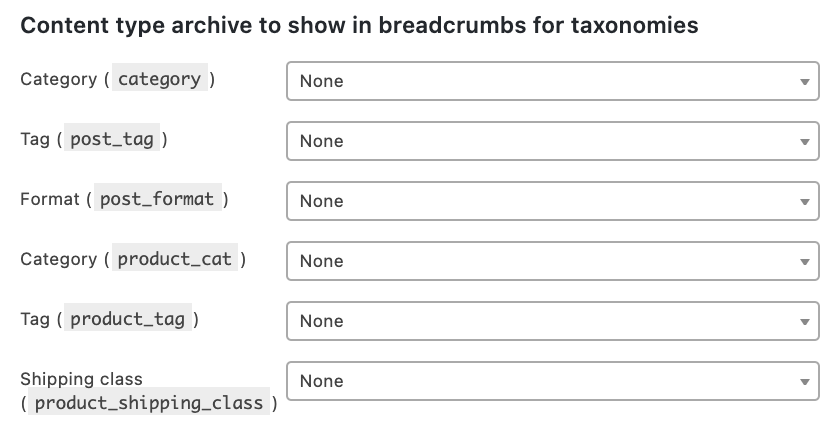Open the Category (category) dropdown
The height and width of the screenshot is (433, 836).
coord(552,81)
